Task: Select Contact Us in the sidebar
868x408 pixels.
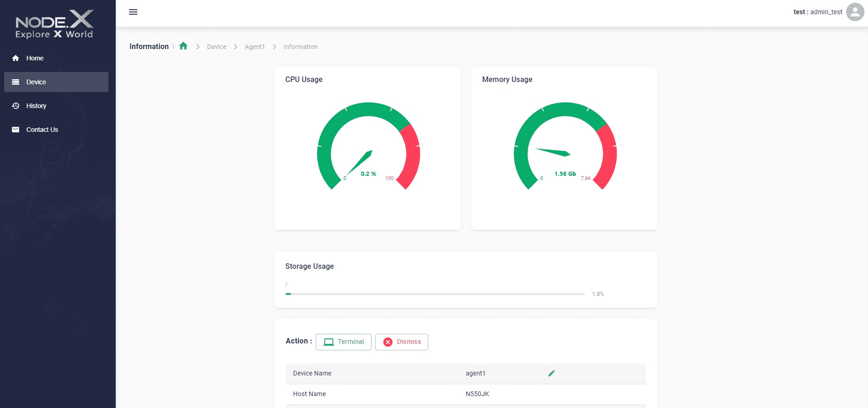Action: tap(42, 130)
